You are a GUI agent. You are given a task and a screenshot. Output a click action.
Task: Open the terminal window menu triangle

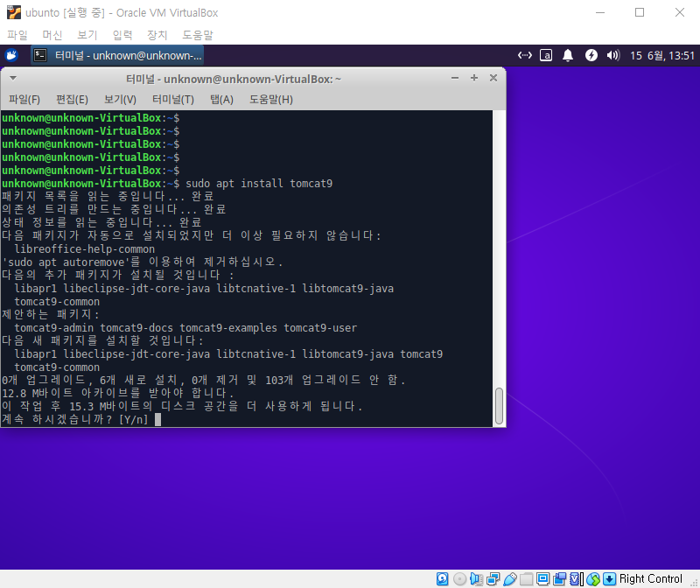13,78
